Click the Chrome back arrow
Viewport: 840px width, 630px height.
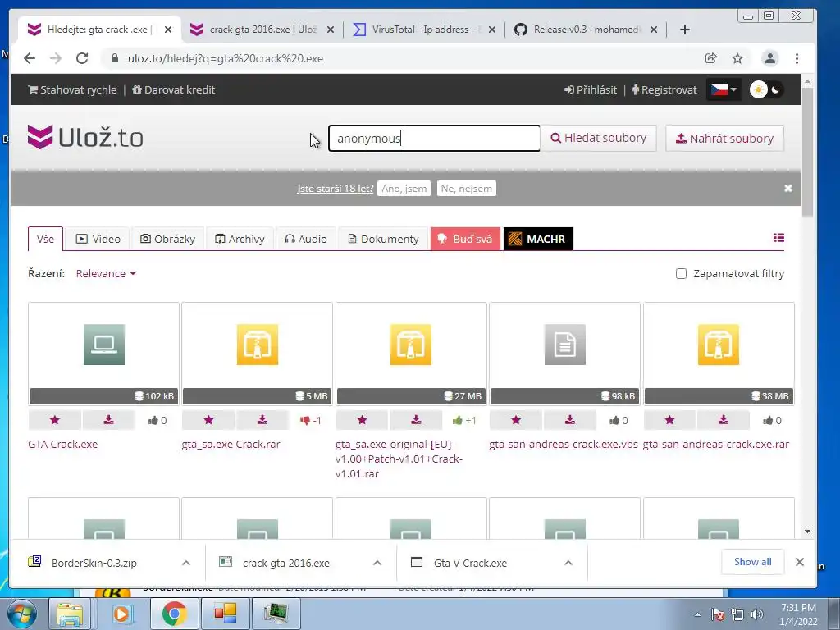30,58
